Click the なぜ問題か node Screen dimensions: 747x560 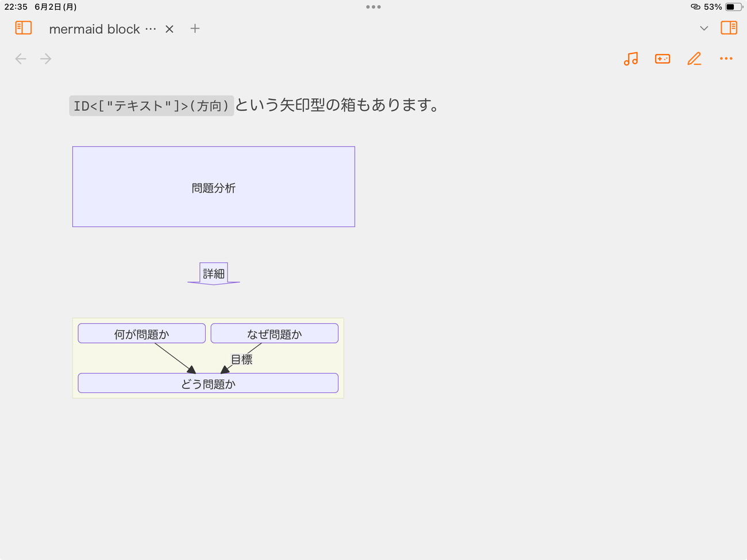[x=275, y=334]
